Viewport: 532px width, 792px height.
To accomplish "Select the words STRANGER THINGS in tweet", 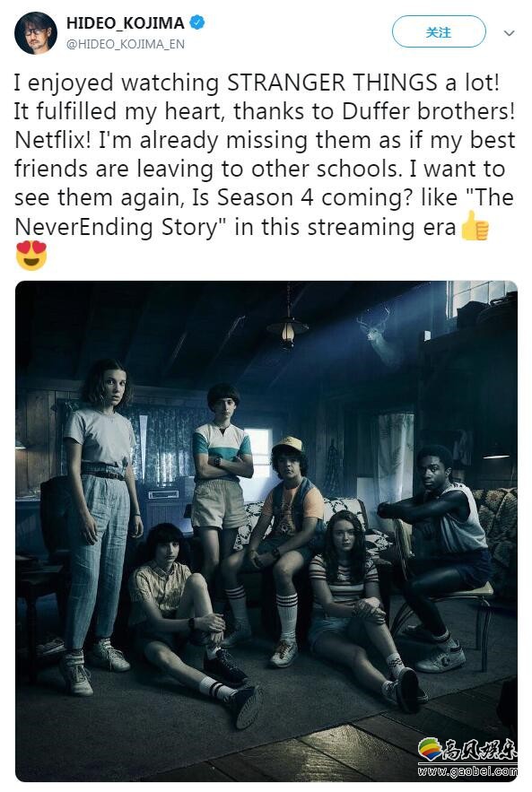I will click(x=332, y=83).
